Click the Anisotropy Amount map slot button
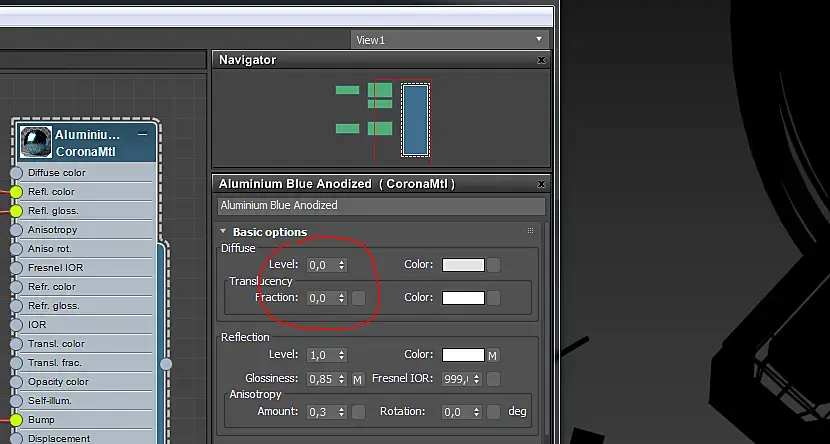 (358, 412)
